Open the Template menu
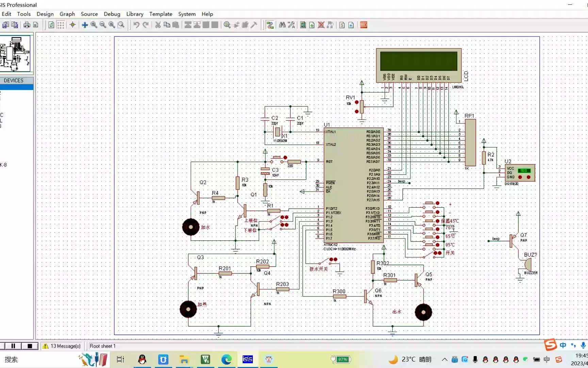 [161, 14]
